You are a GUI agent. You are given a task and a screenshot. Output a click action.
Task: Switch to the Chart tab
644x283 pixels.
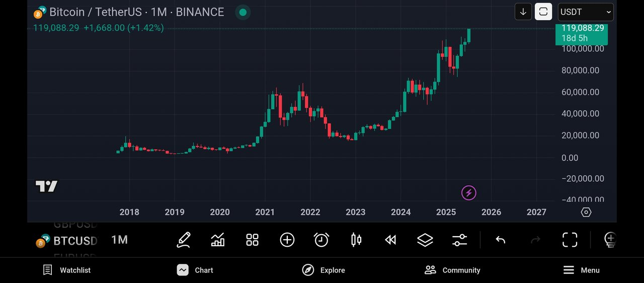[x=195, y=270]
